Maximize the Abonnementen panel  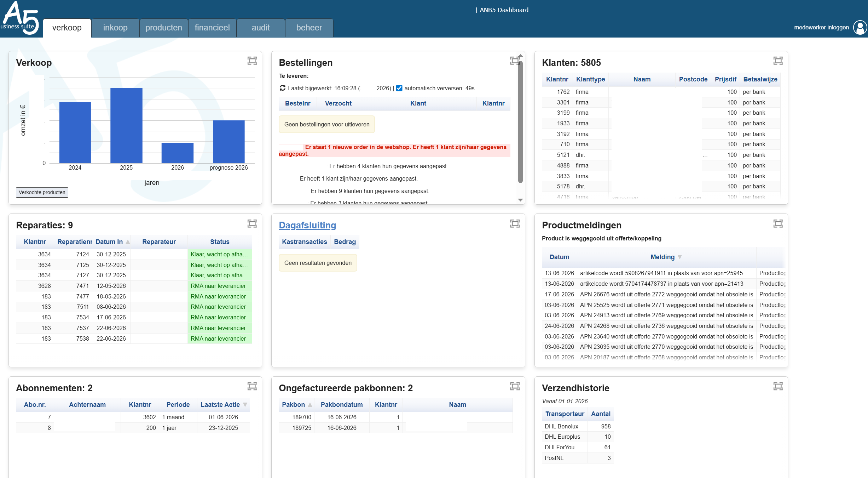(252, 386)
